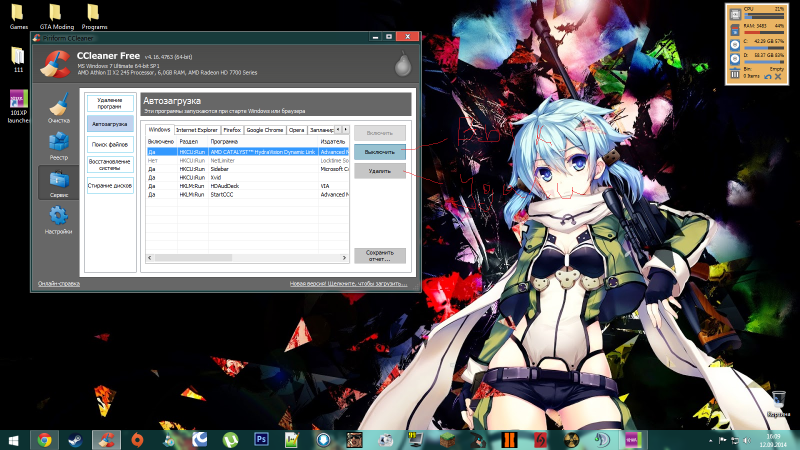Switch to the Internet Explorer tab
800x450 pixels.
196,130
